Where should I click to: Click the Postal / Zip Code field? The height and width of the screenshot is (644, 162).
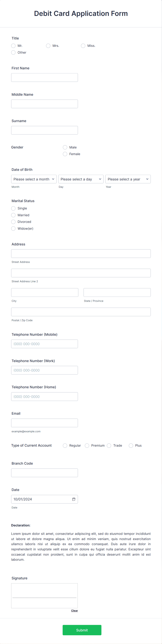tap(81, 312)
